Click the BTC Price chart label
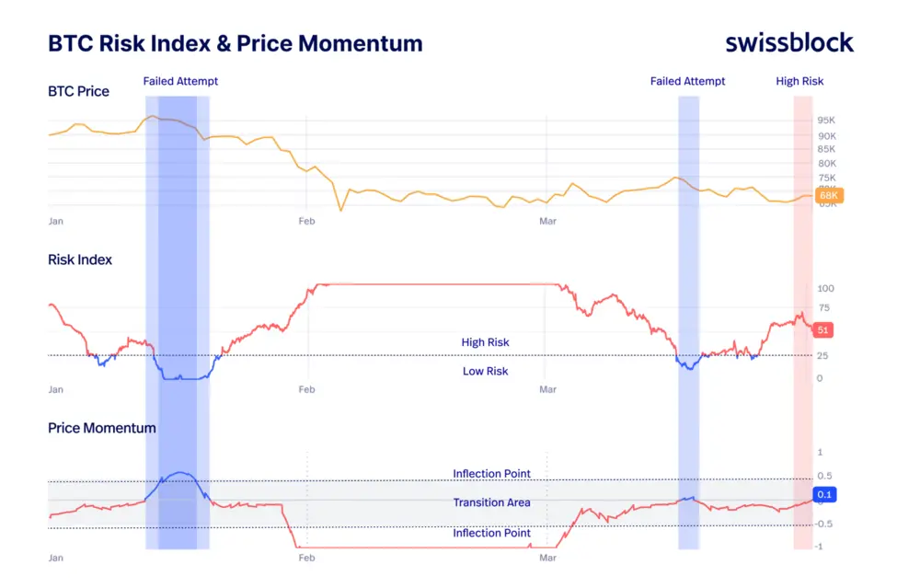The height and width of the screenshot is (588, 920). point(78,91)
